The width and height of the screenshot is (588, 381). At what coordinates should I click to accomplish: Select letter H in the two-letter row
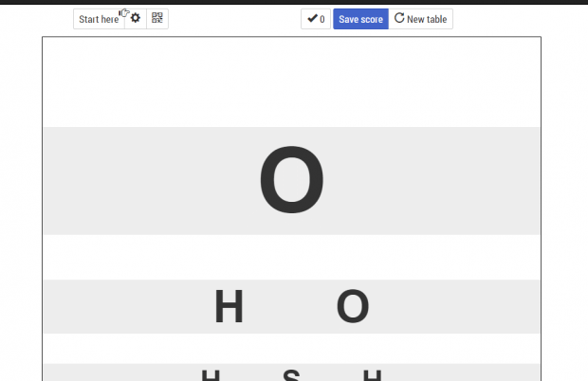click(x=230, y=306)
